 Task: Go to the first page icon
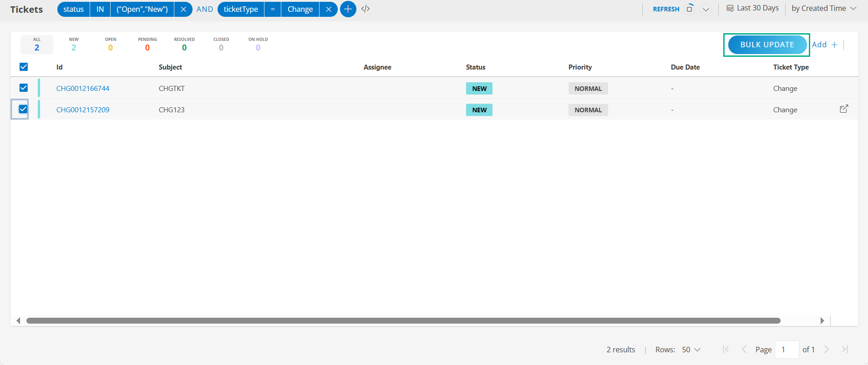point(726,349)
